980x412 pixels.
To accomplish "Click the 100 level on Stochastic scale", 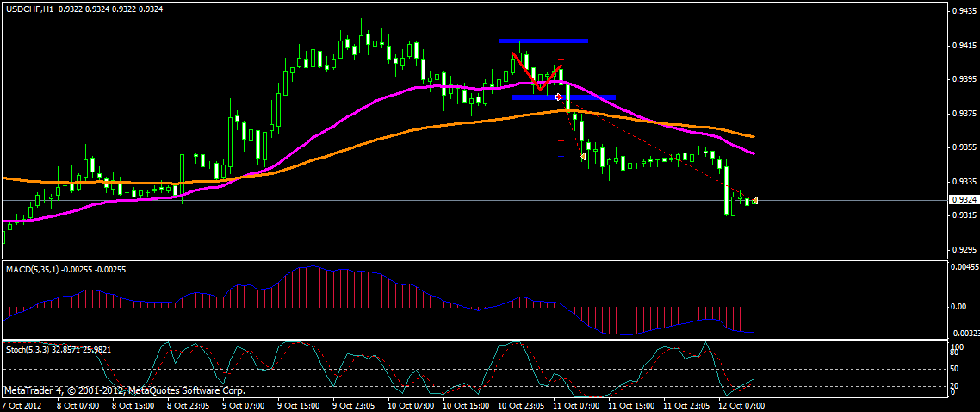I will [956, 346].
